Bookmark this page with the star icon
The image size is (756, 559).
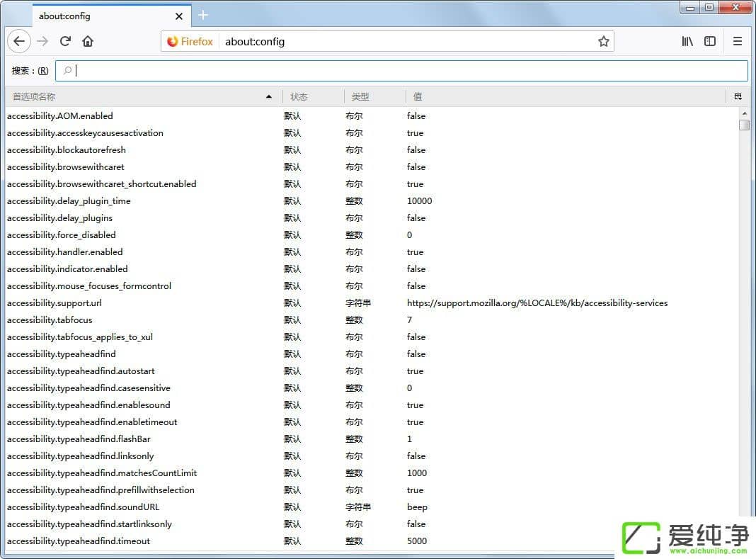coord(603,42)
